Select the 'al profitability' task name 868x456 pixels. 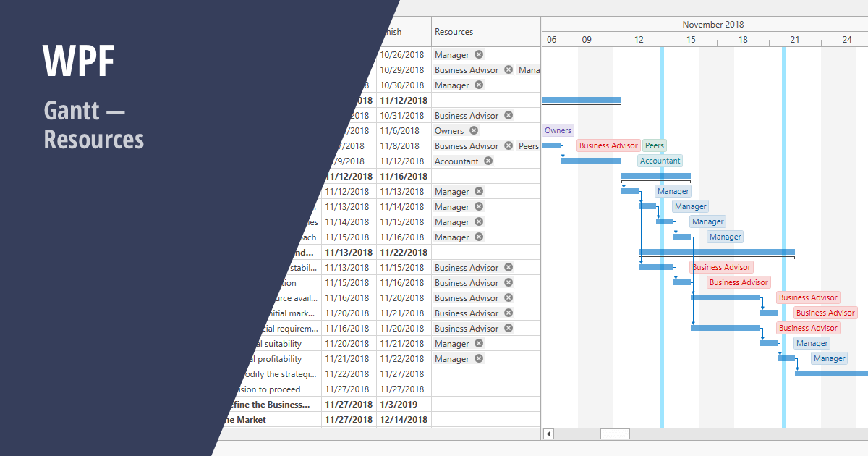click(276, 358)
